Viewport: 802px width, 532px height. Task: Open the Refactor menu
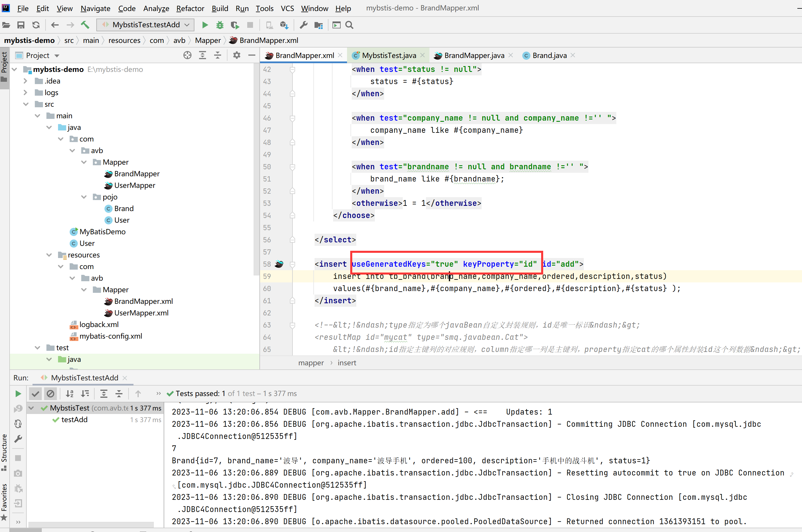190,8
